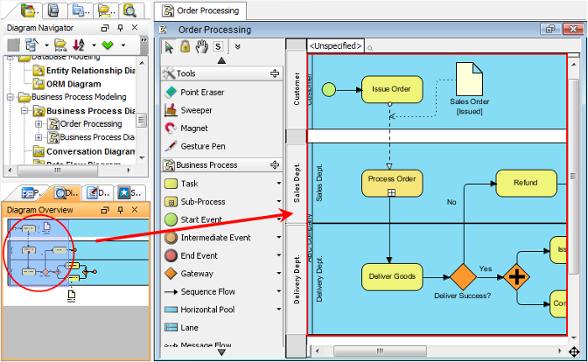Switch to the P.. pane tab
The height and width of the screenshot is (362, 588).
(31, 193)
